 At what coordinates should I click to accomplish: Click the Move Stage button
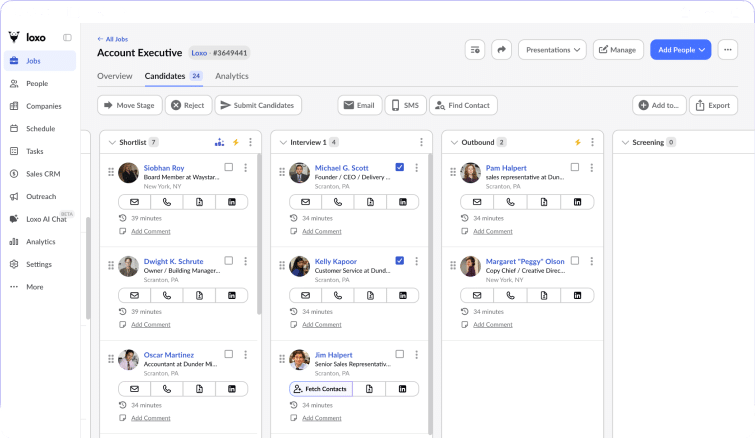(x=129, y=105)
